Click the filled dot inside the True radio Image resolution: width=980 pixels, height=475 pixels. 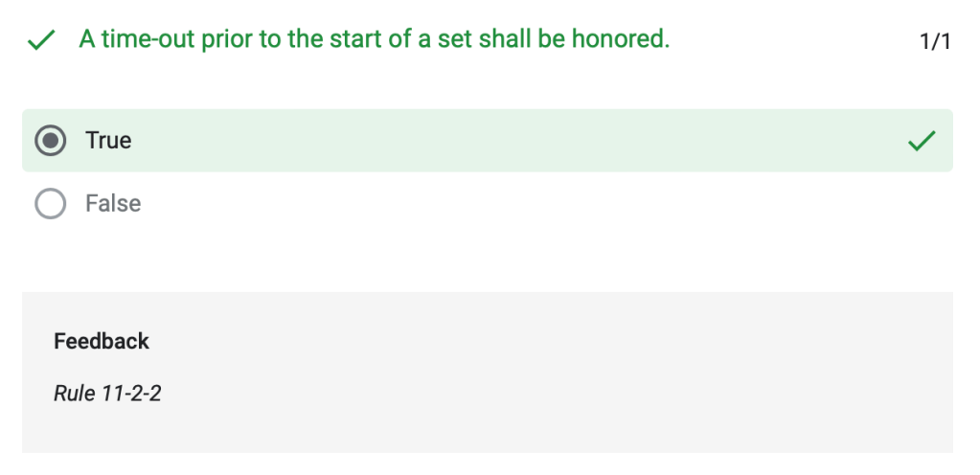click(50, 141)
